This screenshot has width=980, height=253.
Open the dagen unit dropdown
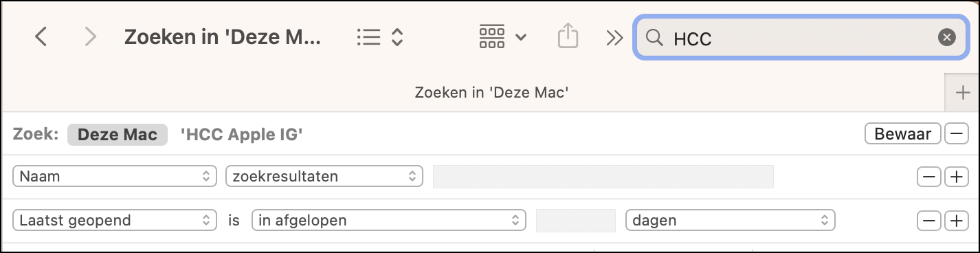(x=730, y=221)
